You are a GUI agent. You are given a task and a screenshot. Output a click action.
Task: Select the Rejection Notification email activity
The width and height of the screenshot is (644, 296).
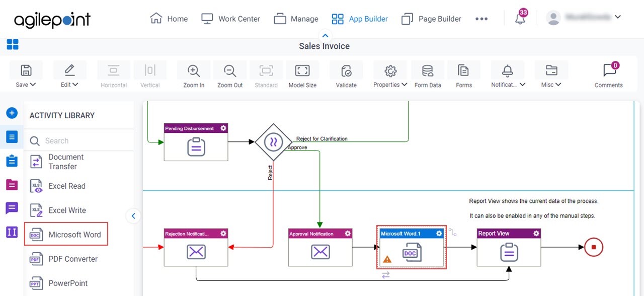click(x=196, y=248)
